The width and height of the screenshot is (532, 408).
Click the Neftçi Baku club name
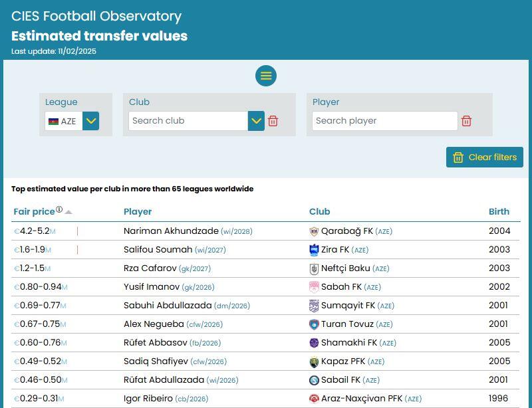(x=345, y=268)
